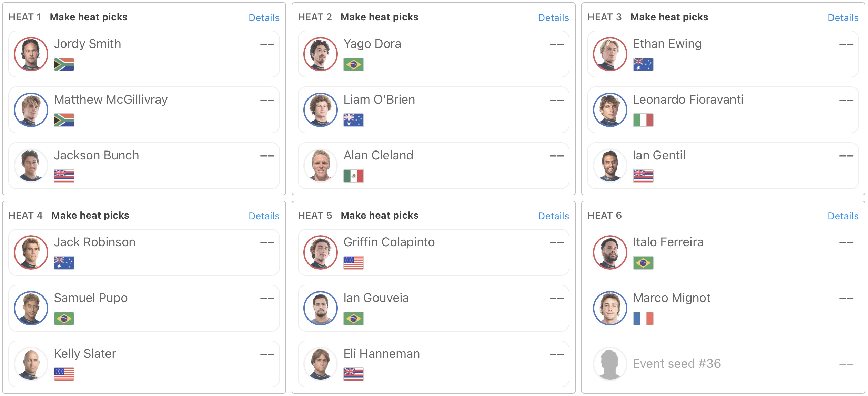Open Details link for Heat 1
This screenshot has height=396, width=868.
click(x=264, y=18)
